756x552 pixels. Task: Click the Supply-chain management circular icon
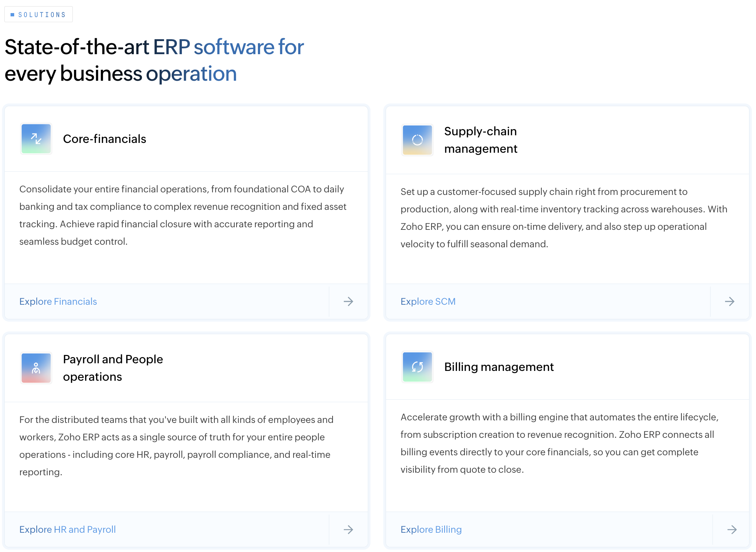(417, 140)
